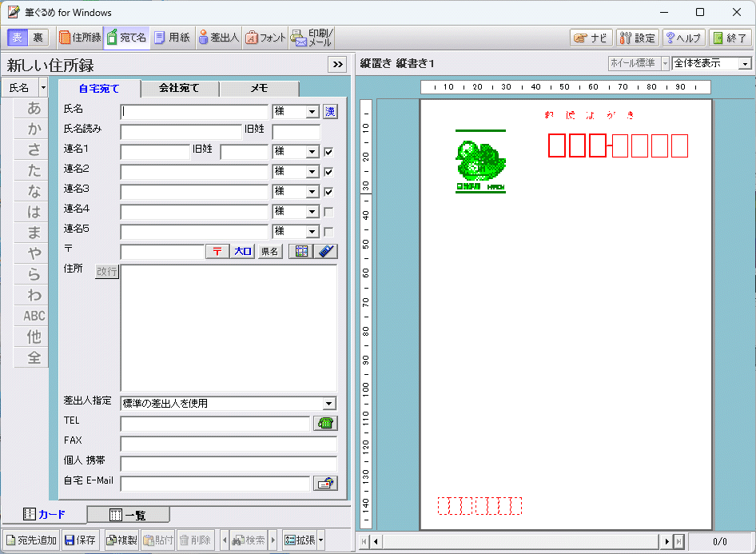Click the 拡張 extension button
Viewport: 756px width, 554px height.
[x=300, y=540]
